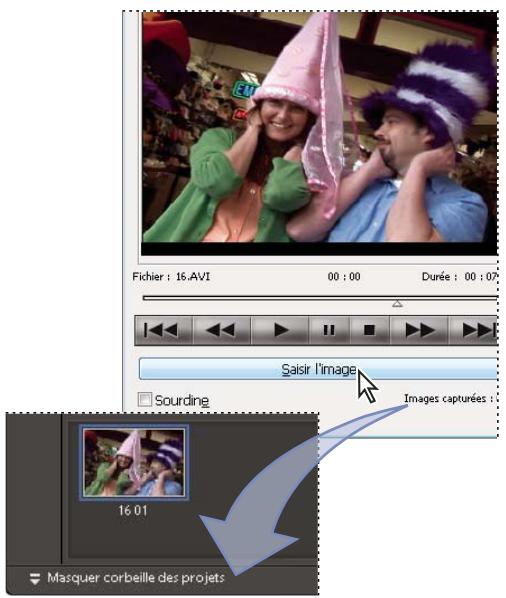Click Masquer corbeille des projets
This screenshot has width=506, height=598.
(136, 578)
